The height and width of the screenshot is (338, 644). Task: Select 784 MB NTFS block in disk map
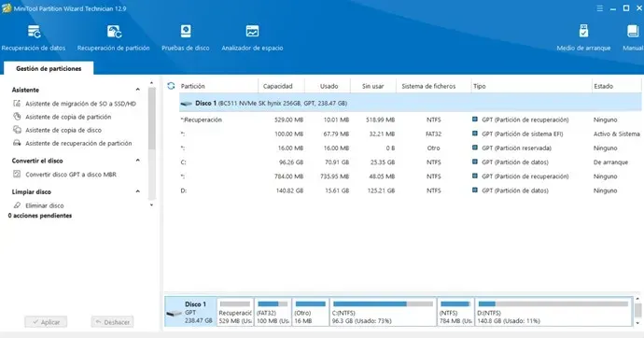pyautogui.click(x=455, y=312)
